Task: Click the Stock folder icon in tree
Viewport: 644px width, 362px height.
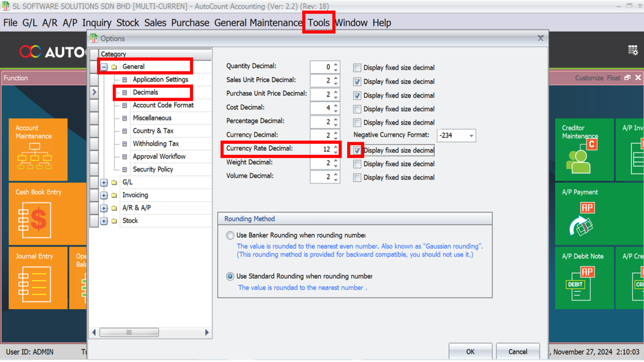Action: click(x=114, y=221)
